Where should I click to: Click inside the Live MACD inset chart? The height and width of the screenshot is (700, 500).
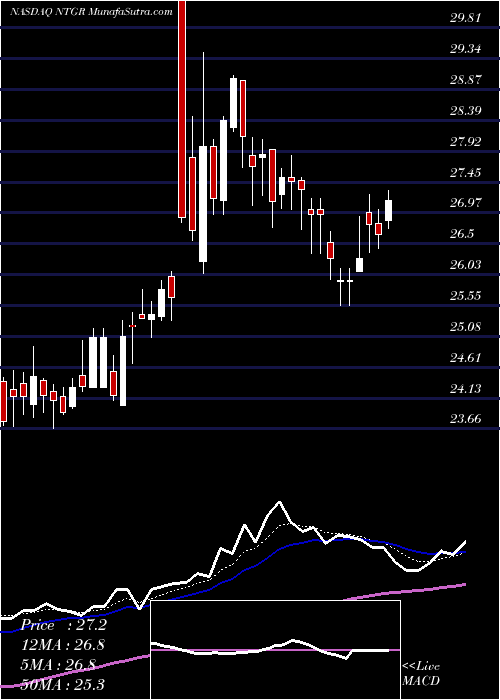click(x=275, y=650)
